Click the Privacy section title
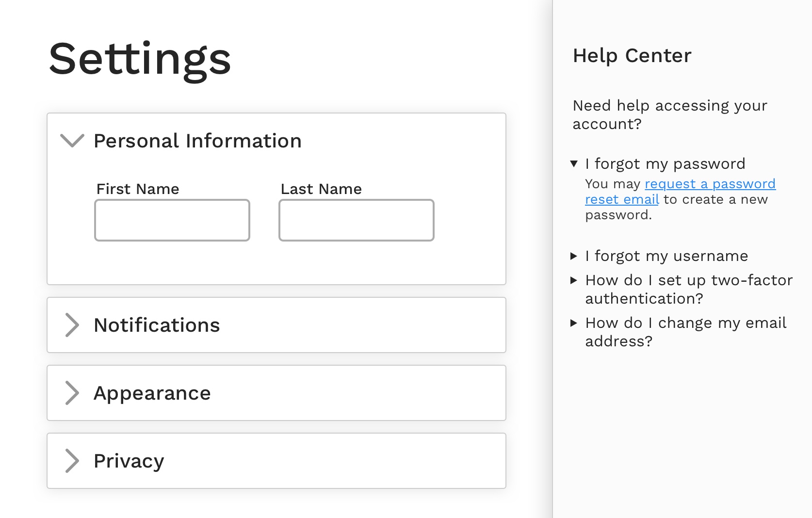This screenshot has width=812, height=518. (129, 461)
